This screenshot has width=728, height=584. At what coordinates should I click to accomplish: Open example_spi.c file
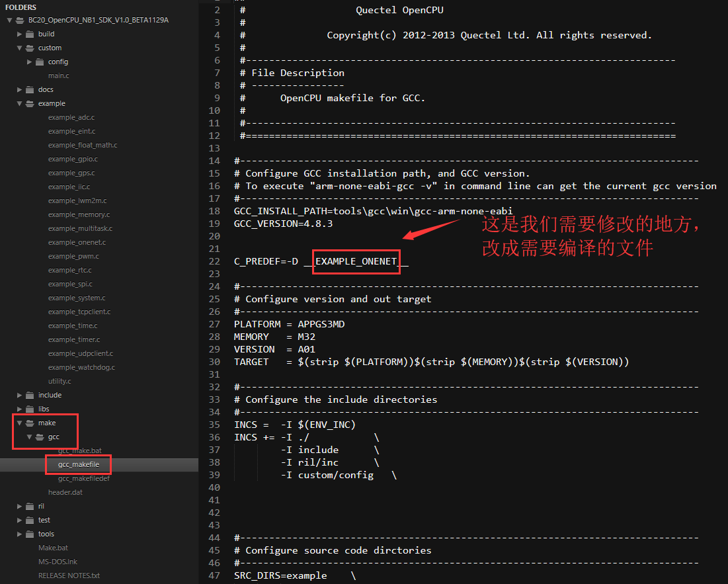pyautogui.click(x=70, y=284)
